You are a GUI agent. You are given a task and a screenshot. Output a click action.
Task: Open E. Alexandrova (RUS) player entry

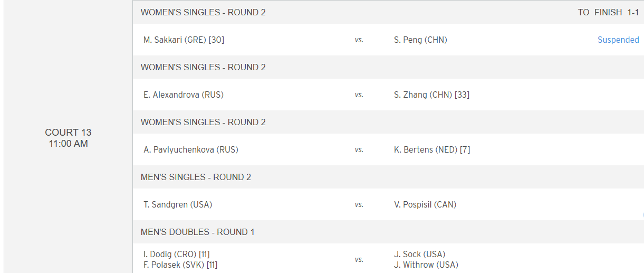[184, 95]
